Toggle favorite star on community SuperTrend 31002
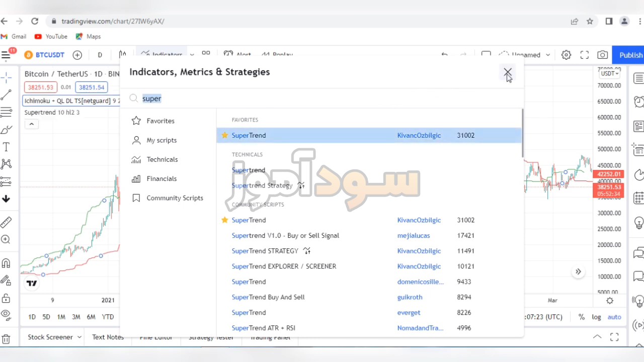 pos(224,220)
